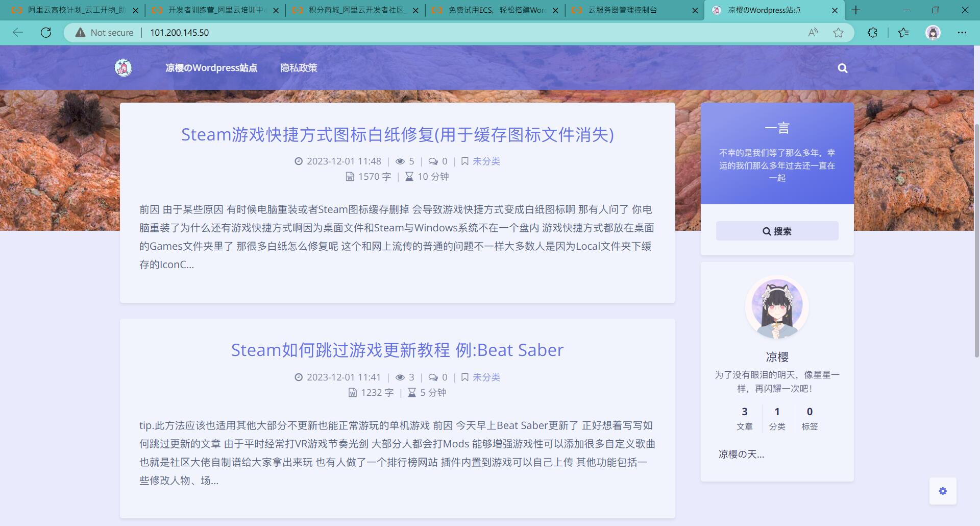This screenshot has height=526, width=980.
Task: Restore down the browser window
Action: click(x=936, y=10)
